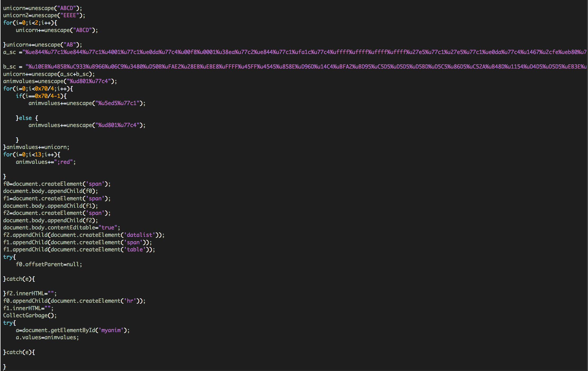Image resolution: width=588 pixels, height=371 pixels.
Task: Click a=document.getElementById('myanim'); line
Action: pos(73,330)
